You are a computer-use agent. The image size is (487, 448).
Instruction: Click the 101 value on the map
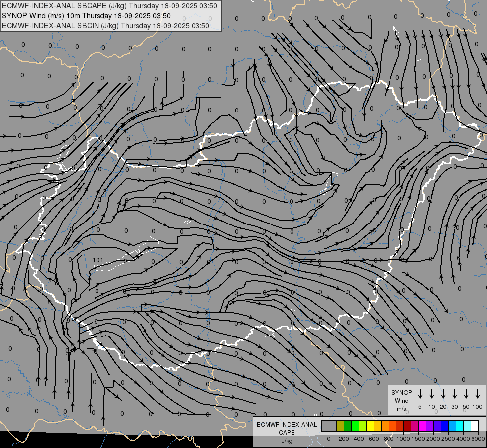[x=98, y=260]
